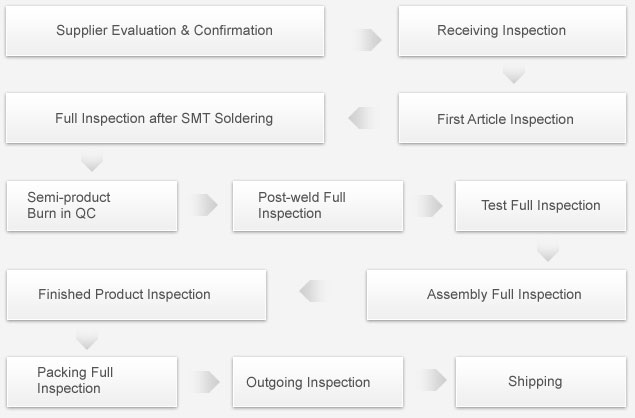Select the Test Full Inspection box

tap(541, 206)
